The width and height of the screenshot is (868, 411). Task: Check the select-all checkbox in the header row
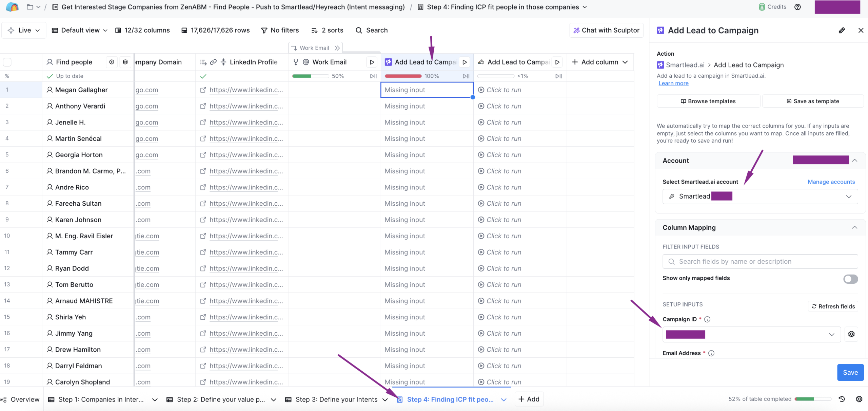[x=7, y=62]
